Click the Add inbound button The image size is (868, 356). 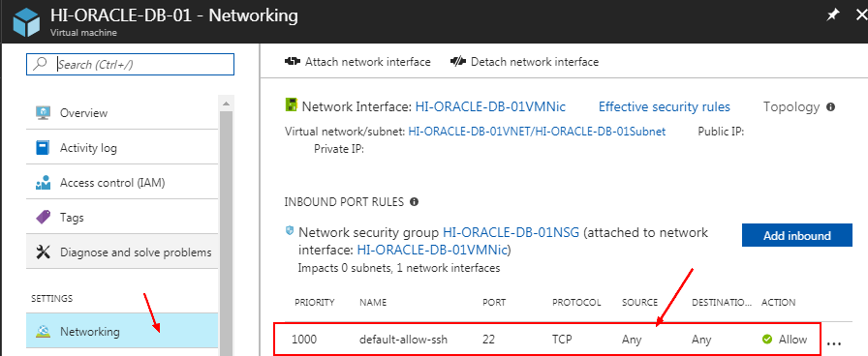(797, 235)
